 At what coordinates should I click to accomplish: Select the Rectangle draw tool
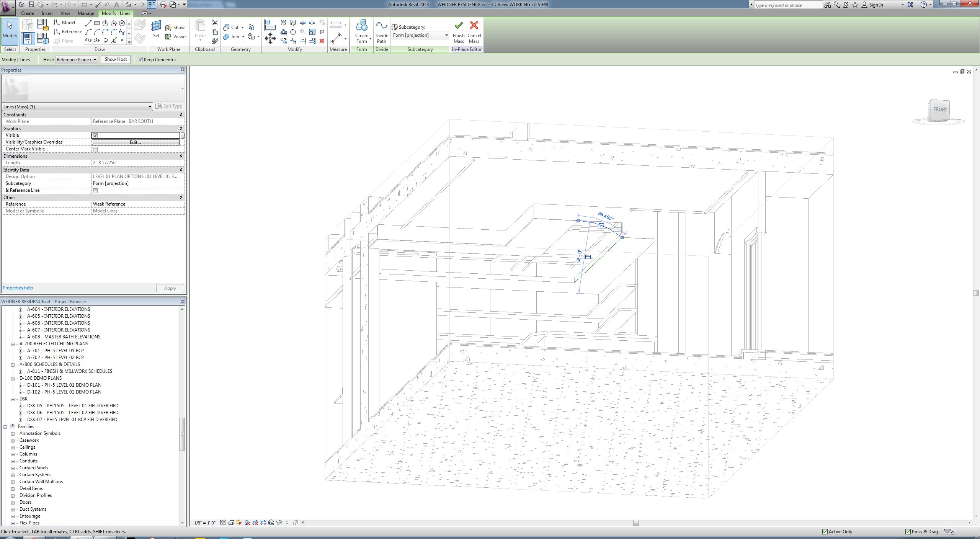click(97, 23)
